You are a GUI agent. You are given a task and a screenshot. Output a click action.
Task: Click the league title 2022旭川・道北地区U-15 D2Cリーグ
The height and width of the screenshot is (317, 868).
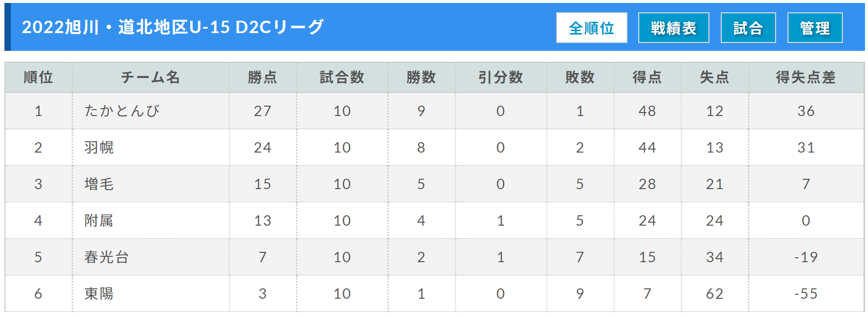[173, 27]
